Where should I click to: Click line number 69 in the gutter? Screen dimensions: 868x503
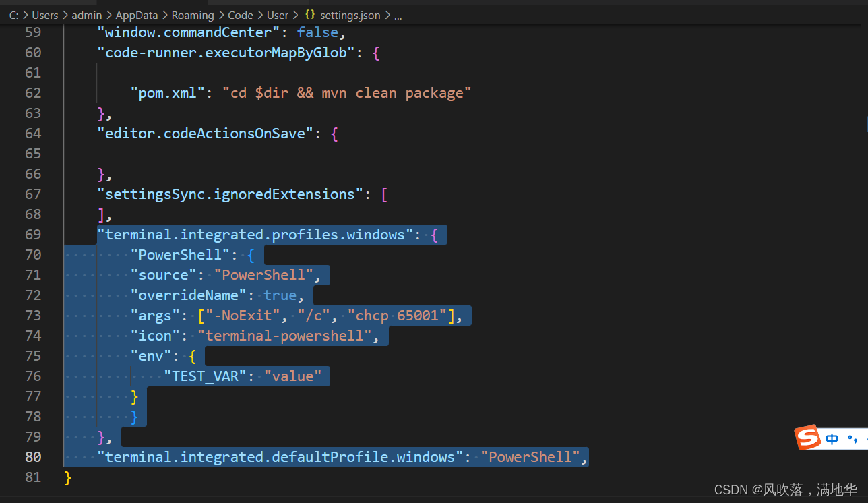coord(33,235)
